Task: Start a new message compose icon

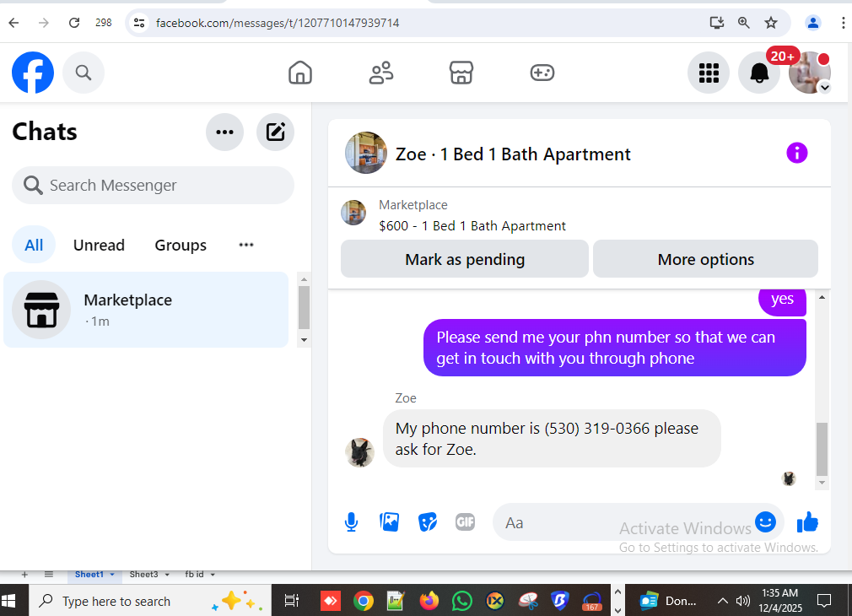Action: tap(276, 132)
